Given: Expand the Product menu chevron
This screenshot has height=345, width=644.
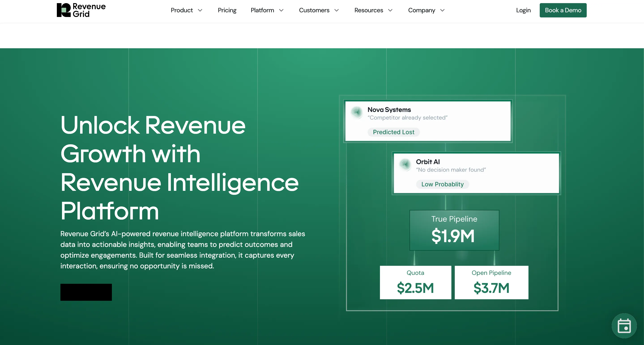Looking at the screenshot, I should (200, 10).
